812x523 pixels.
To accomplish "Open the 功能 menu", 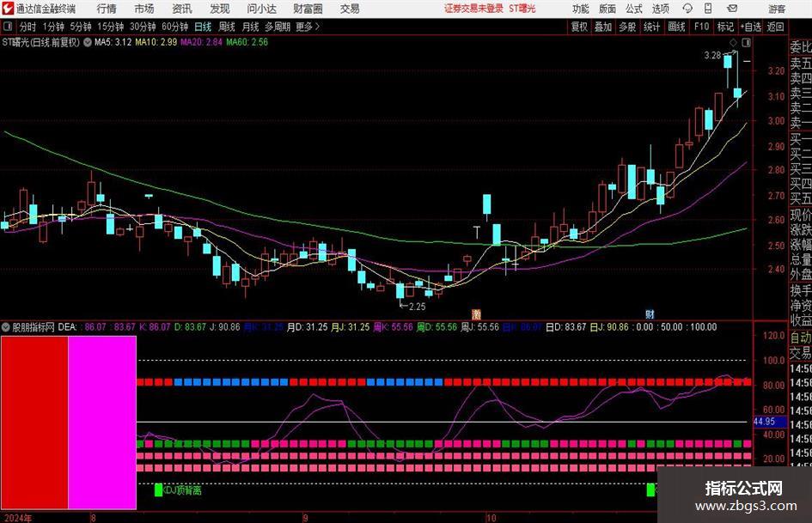I will pyautogui.click(x=581, y=9).
